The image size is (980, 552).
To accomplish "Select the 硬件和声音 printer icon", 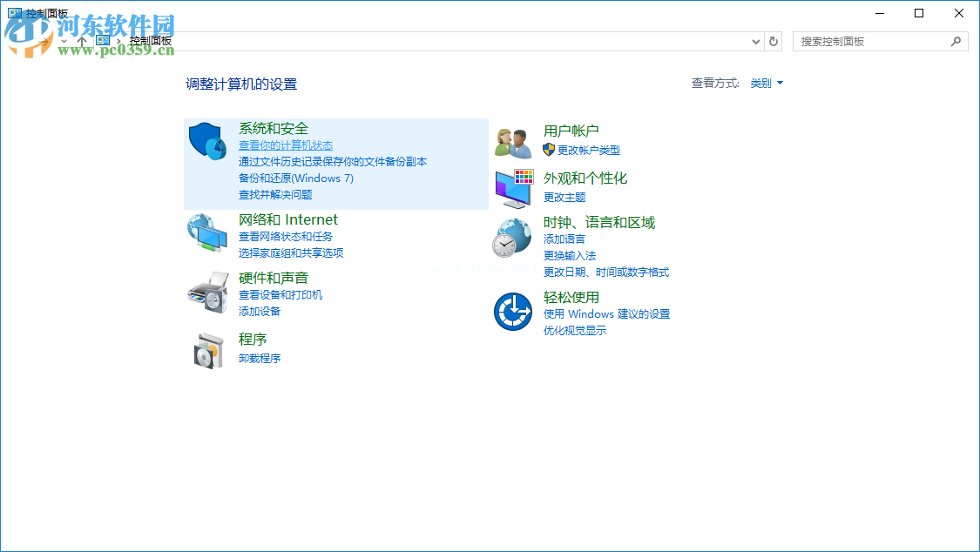I will (208, 291).
